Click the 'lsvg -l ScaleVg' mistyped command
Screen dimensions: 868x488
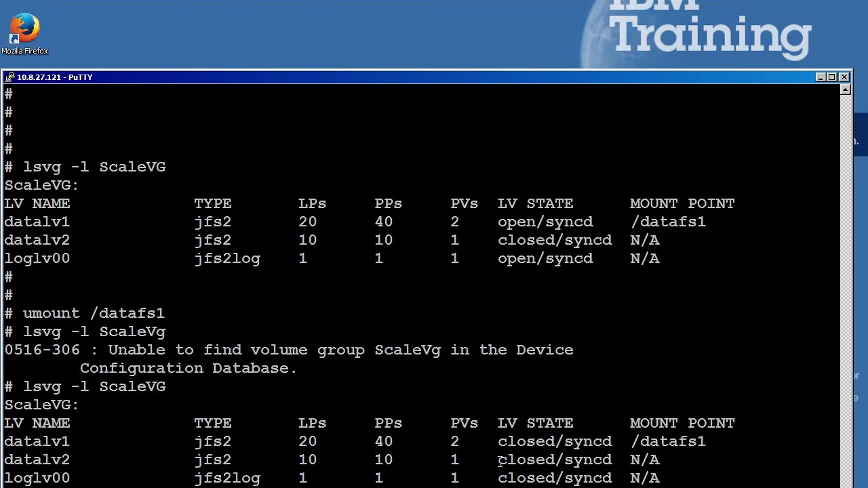[85, 331]
